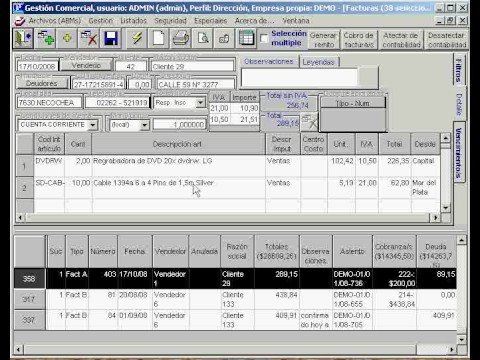Click the padlock toolbar icon

coord(224,38)
